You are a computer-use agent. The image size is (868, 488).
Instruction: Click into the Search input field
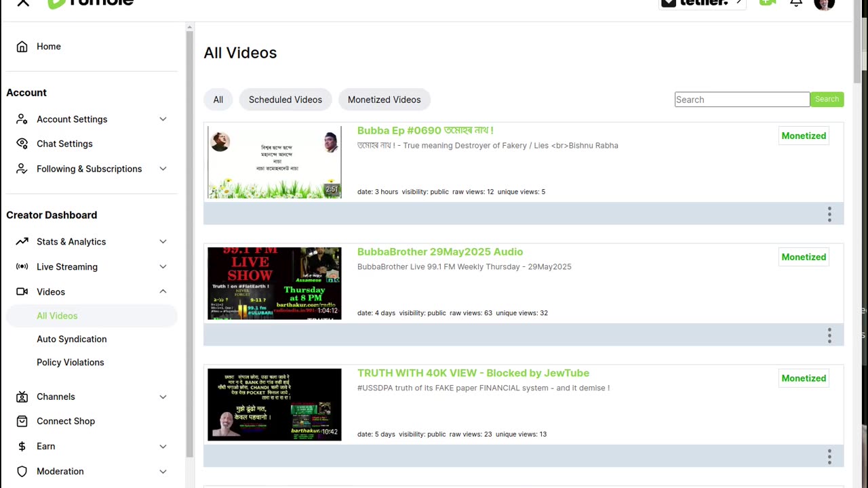click(x=742, y=100)
